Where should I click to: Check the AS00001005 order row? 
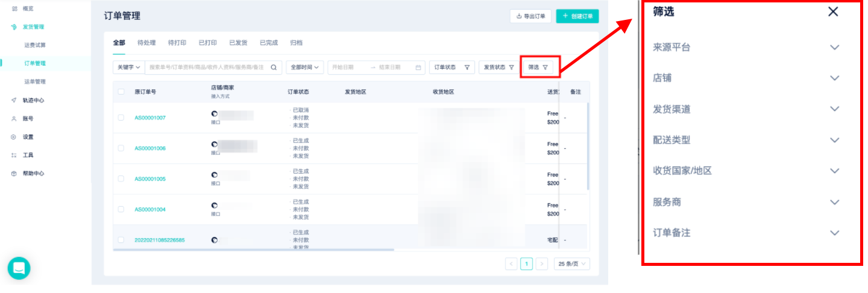pos(121,179)
